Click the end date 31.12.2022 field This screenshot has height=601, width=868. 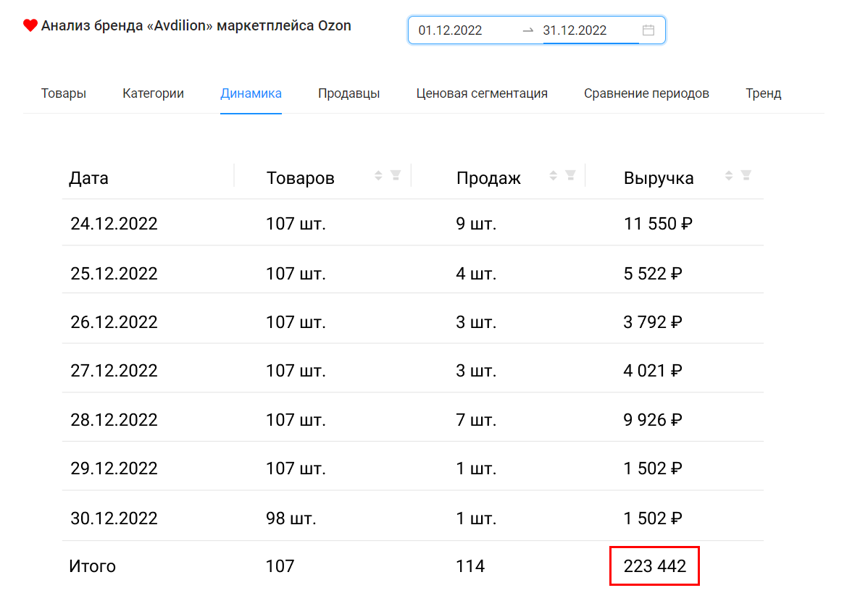(575, 30)
